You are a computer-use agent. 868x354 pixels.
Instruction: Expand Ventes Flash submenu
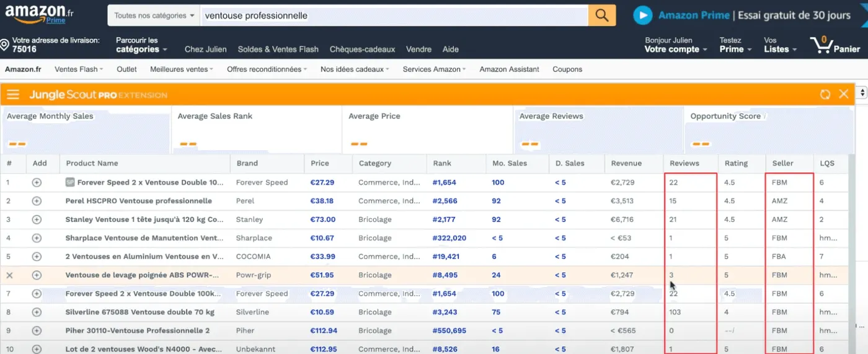coord(79,69)
